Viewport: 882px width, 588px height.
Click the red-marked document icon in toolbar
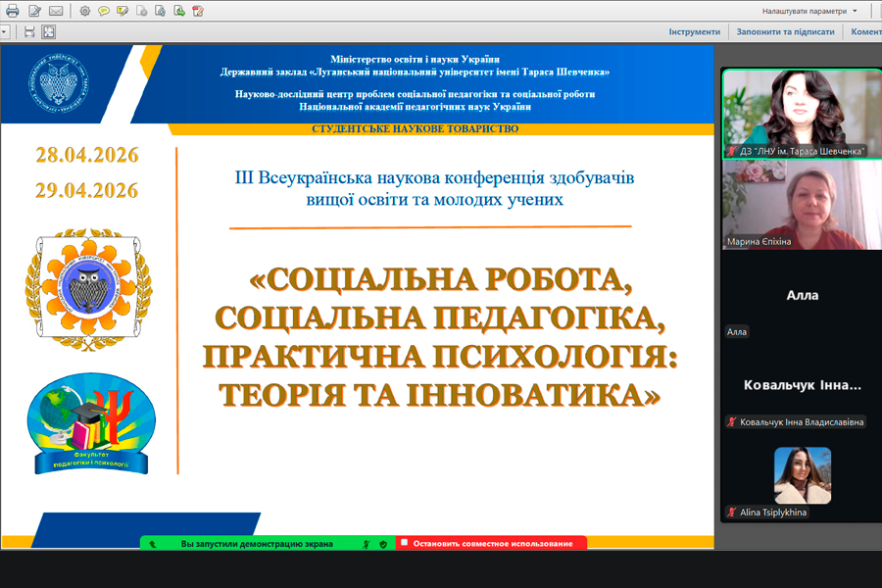(x=198, y=11)
